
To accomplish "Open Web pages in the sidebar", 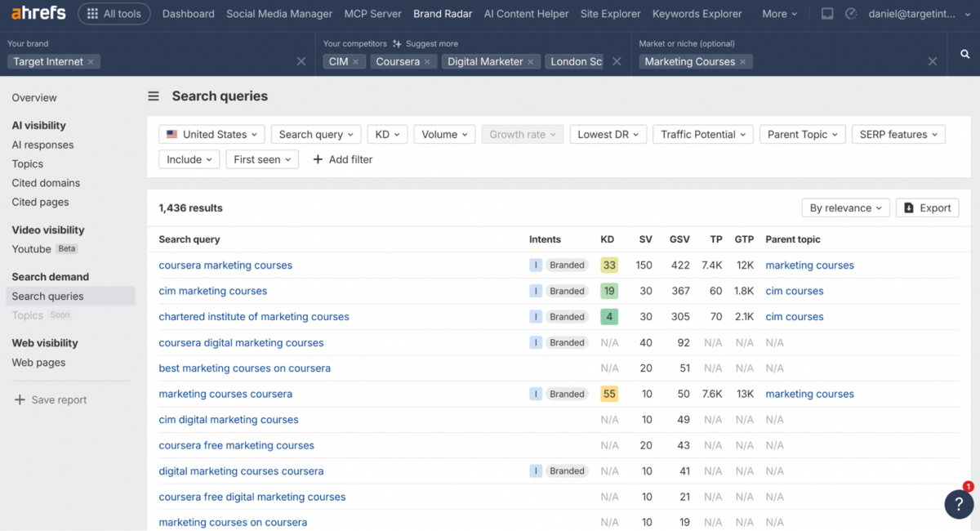I will coord(38,363).
